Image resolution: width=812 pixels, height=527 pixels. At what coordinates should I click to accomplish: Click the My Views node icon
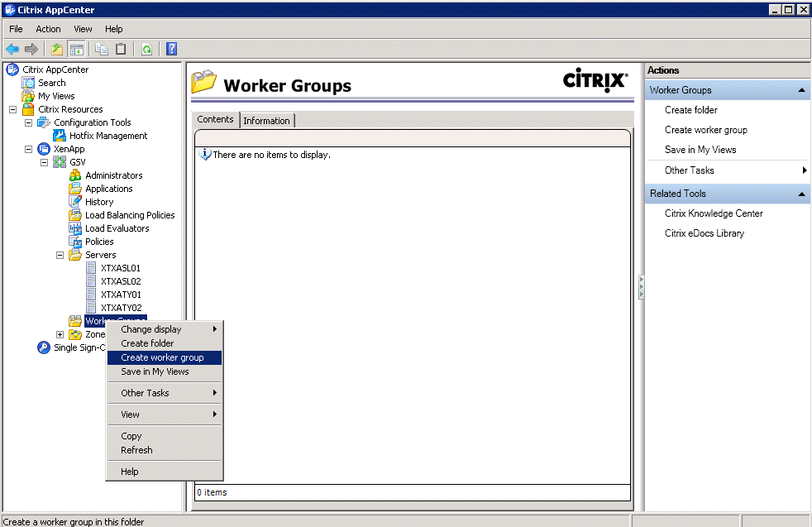pos(28,96)
